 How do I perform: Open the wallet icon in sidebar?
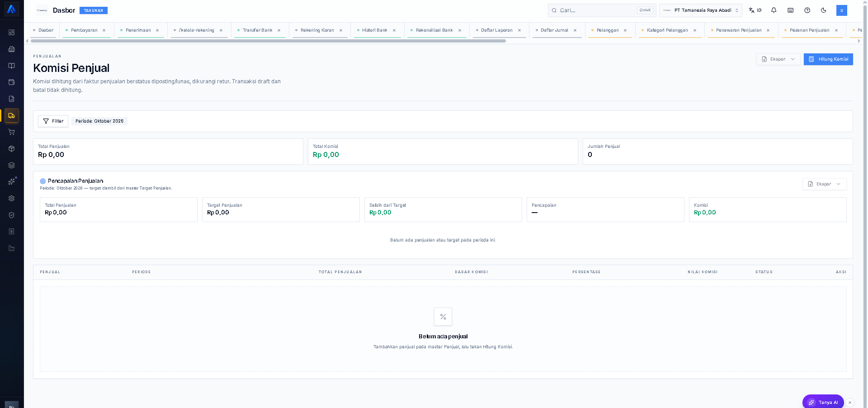12,82
